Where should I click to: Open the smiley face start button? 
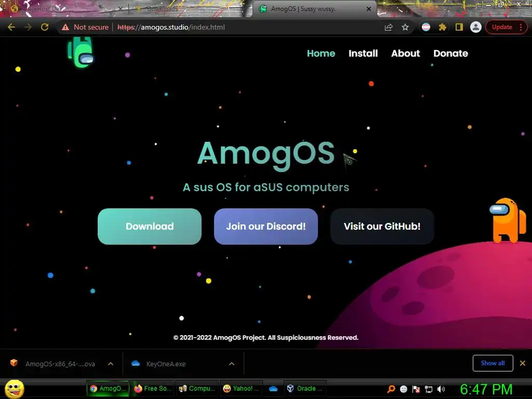tap(14, 389)
